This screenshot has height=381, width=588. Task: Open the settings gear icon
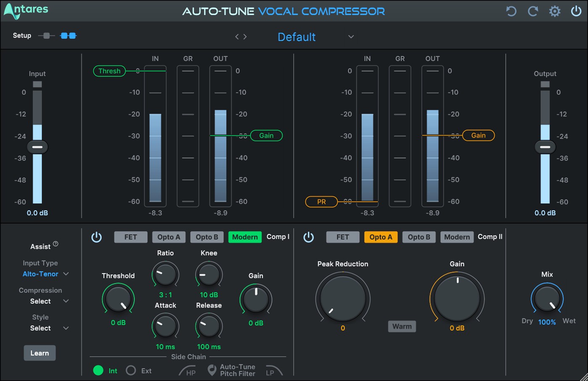click(x=554, y=11)
